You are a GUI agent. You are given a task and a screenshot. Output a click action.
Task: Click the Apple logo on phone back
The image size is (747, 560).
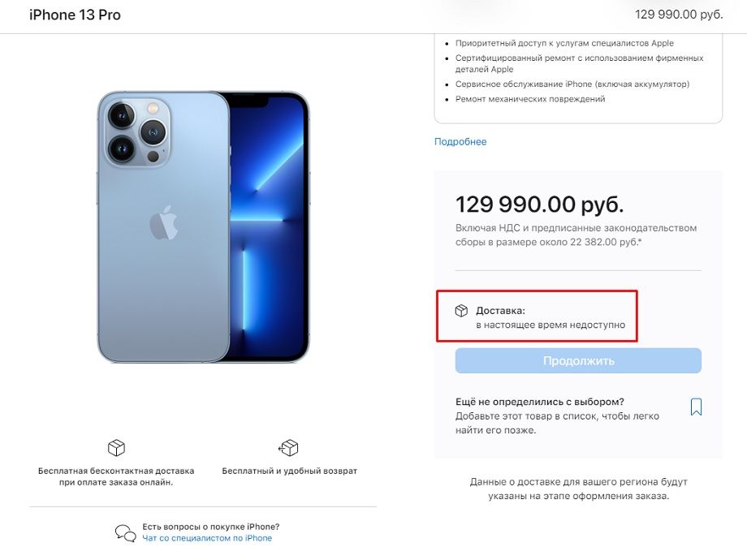[163, 222]
